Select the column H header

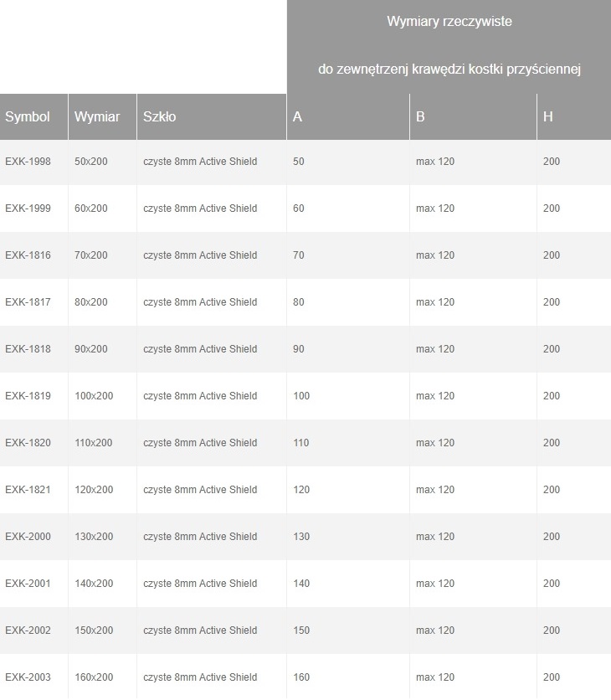[548, 117]
